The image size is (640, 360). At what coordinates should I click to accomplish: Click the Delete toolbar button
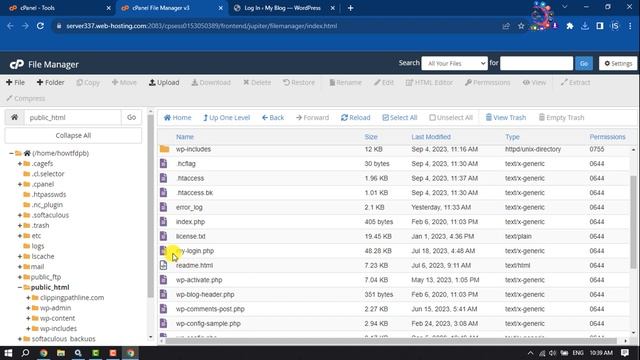257,82
